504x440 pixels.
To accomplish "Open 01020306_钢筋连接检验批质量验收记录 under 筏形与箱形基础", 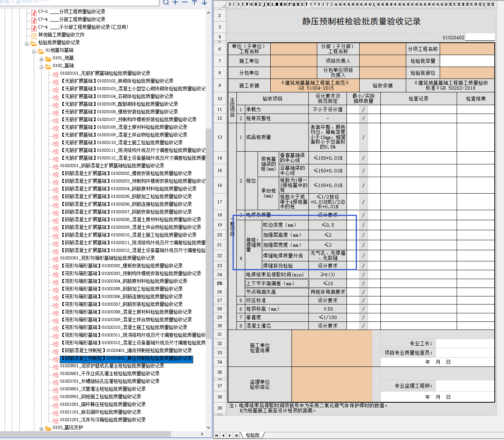I will (x=121, y=296).
